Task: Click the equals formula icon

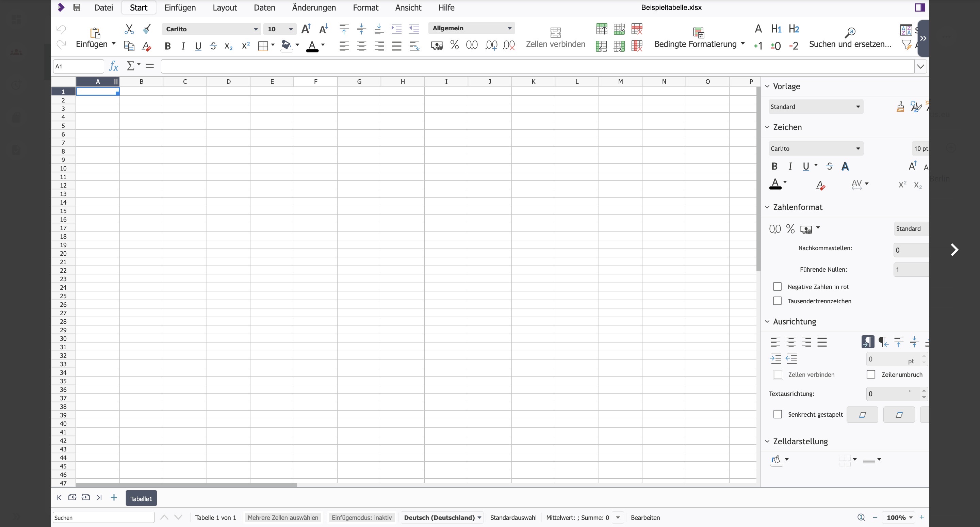Action: point(150,66)
